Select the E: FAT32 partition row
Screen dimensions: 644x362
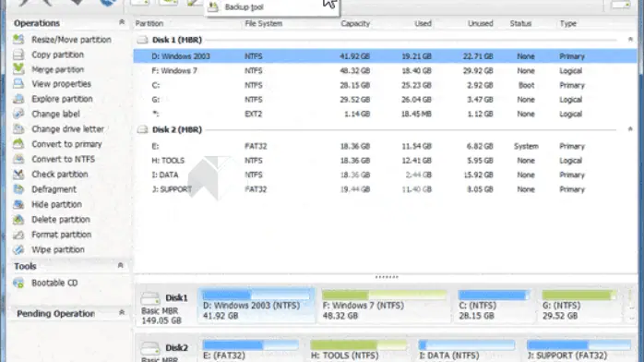386,146
